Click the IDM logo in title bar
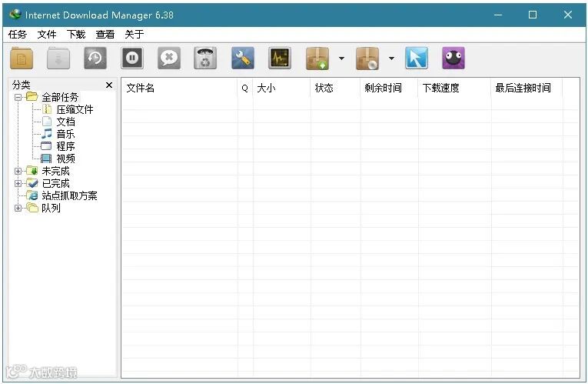Viewport: 588px width, 384px height. click(x=15, y=15)
